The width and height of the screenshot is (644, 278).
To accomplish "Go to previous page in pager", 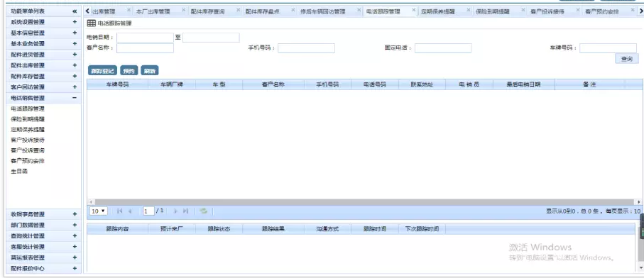I will click(130, 211).
